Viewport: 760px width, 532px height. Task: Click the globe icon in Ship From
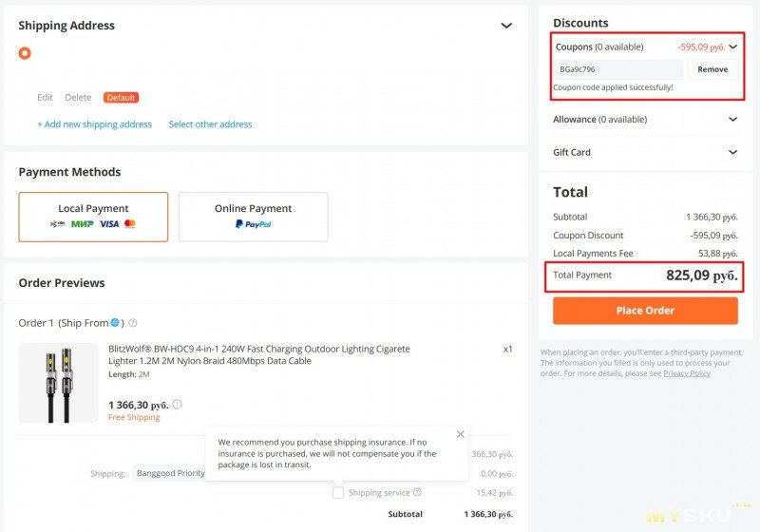115,323
